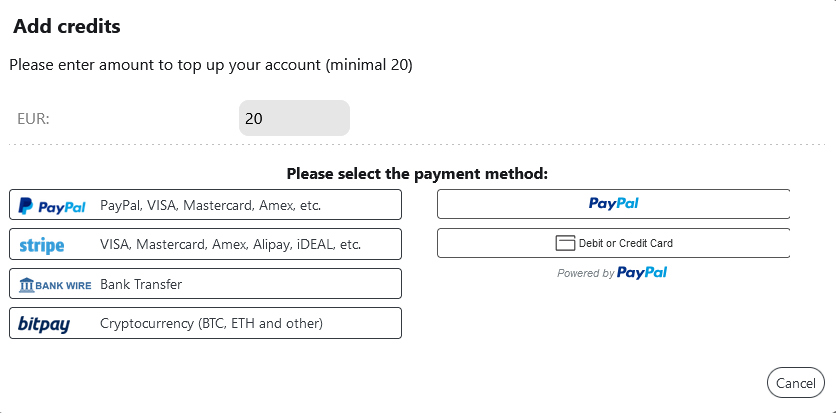836x413 pixels.
Task: Focus the EUR amount input field
Action: (x=294, y=118)
